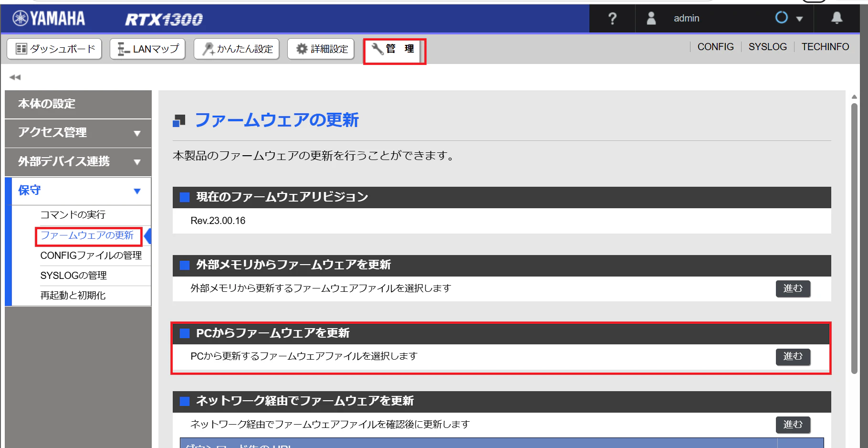Expand the 外部デバイス連携 sidebar section

pyautogui.click(x=78, y=162)
